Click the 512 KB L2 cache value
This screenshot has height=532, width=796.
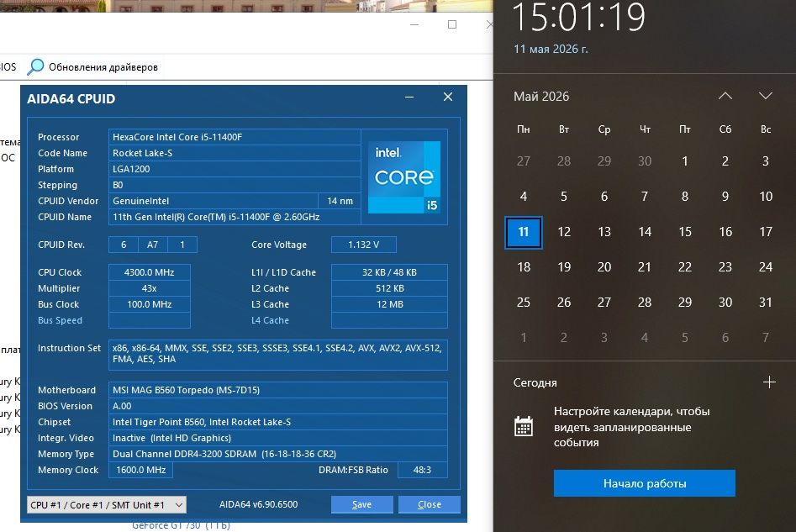point(389,288)
